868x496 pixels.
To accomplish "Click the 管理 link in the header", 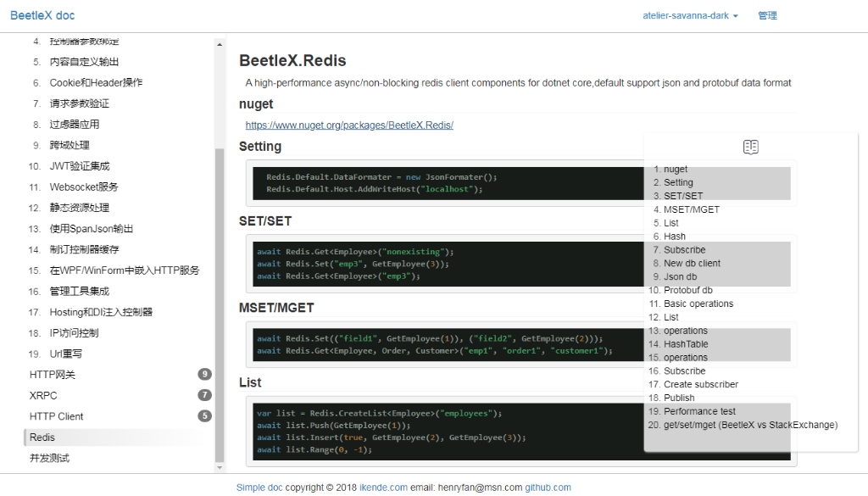I will 767,16.
